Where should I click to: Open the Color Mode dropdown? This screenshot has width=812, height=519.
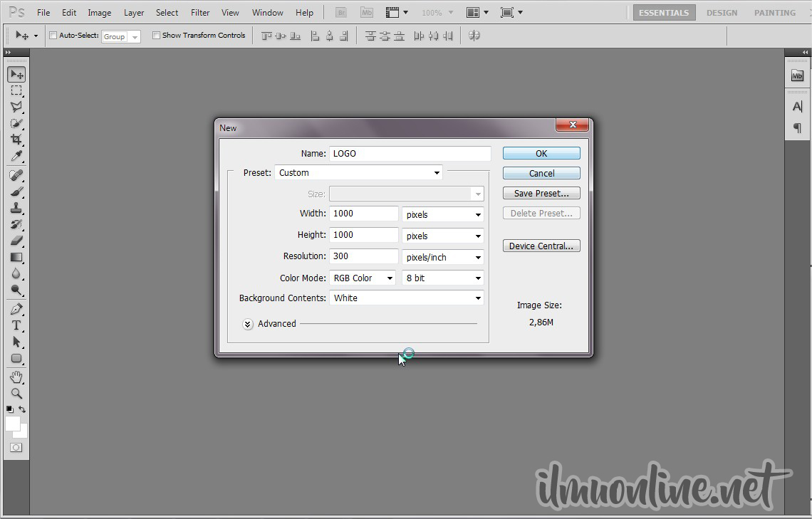tap(363, 278)
